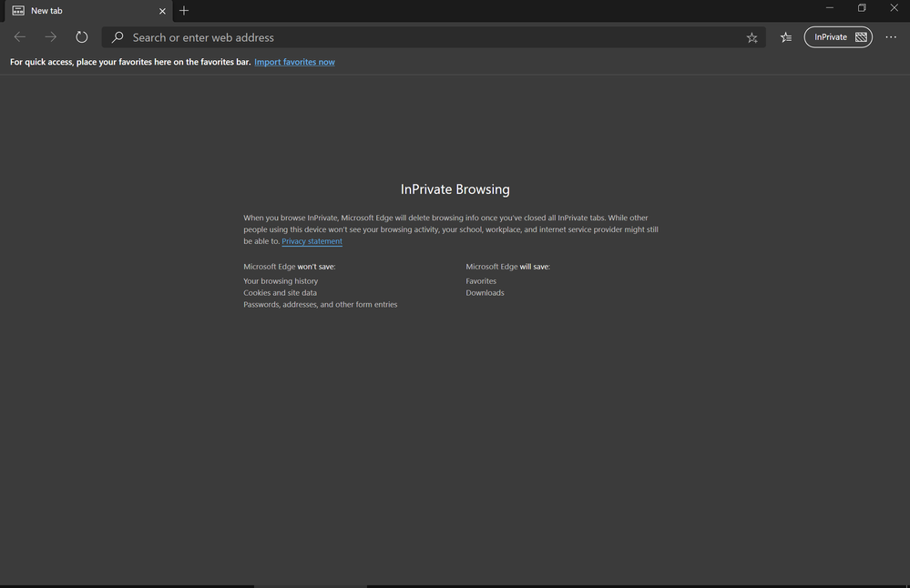The height and width of the screenshot is (588, 910).
Task: Click 'Microsoft Edge won't save:' label
Action: pos(289,267)
